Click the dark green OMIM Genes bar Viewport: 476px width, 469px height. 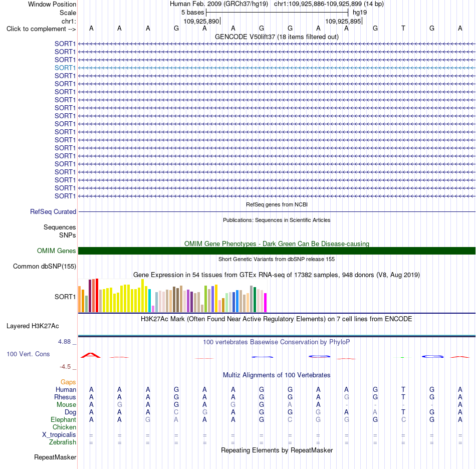tap(277, 251)
